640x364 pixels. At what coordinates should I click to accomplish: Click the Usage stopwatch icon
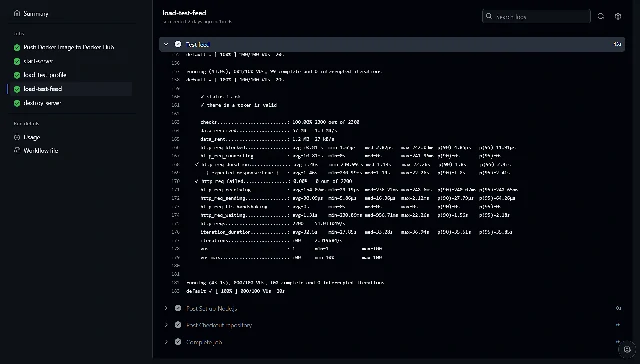17,138
